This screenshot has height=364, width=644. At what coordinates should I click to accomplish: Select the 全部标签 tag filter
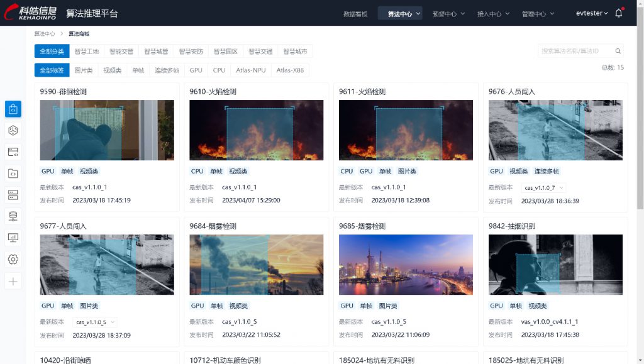coord(52,70)
